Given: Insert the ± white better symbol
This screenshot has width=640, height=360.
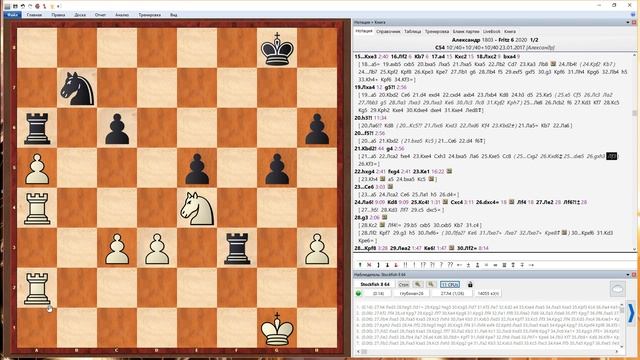Looking at the screenshot, I should tap(469, 265).
